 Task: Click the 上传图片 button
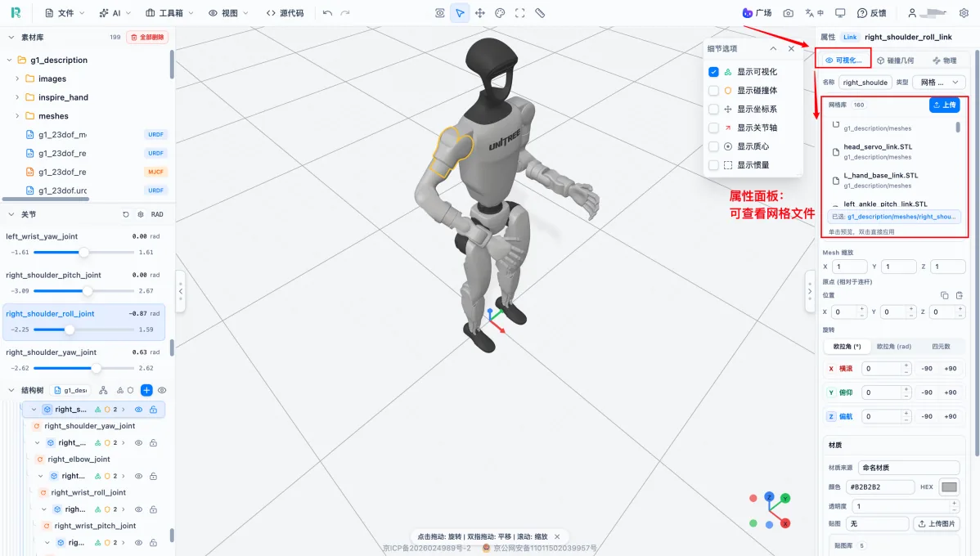[x=937, y=523]
